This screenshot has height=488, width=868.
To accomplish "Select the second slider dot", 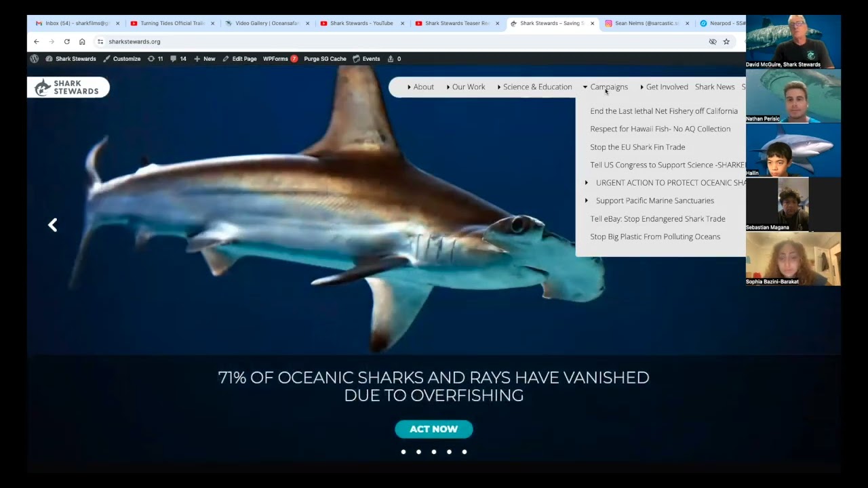I will click(418, 451).
